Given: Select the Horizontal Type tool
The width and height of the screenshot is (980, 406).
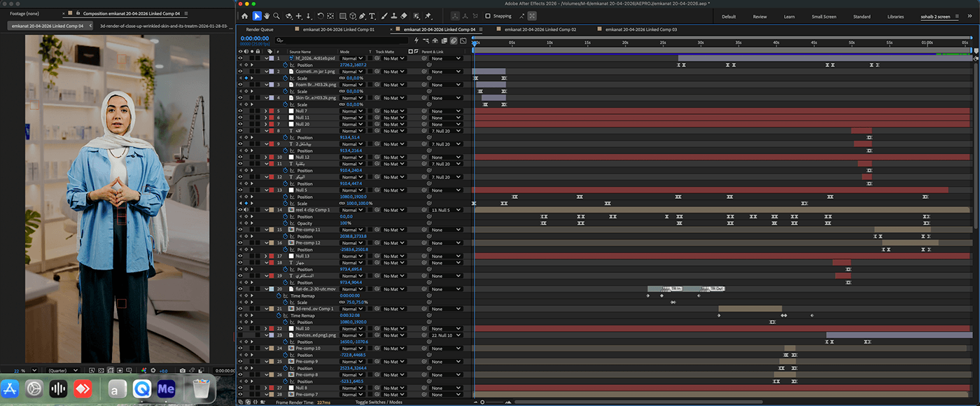Looking at the screenshot, I should pyautogui.click(x=372, y=15).
